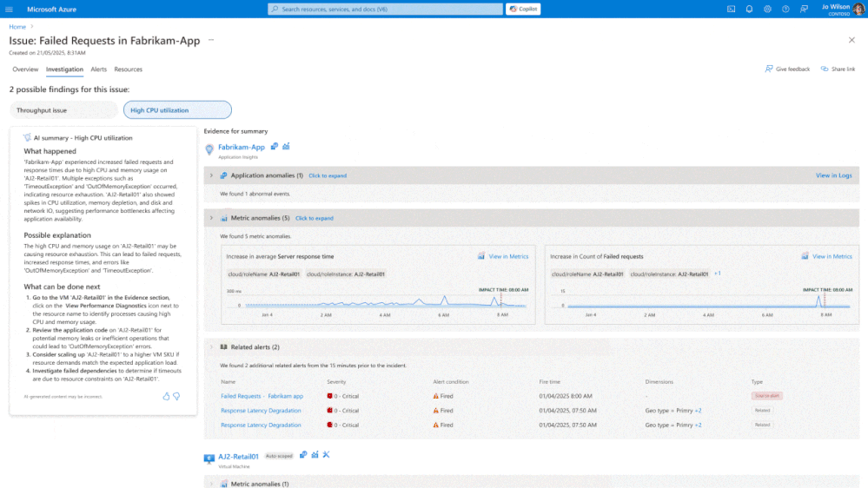Open the Azure portal hamburger menu
Screen dimensions: 868x488
(9, 9)
